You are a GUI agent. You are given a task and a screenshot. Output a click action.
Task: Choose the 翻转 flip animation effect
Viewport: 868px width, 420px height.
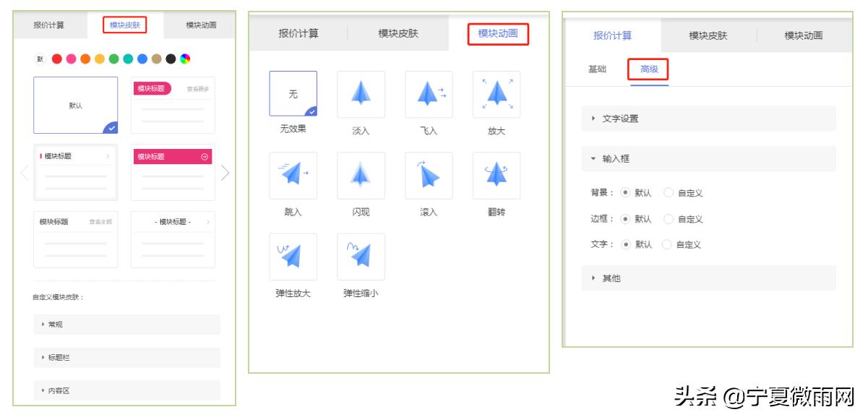[497, 175]
